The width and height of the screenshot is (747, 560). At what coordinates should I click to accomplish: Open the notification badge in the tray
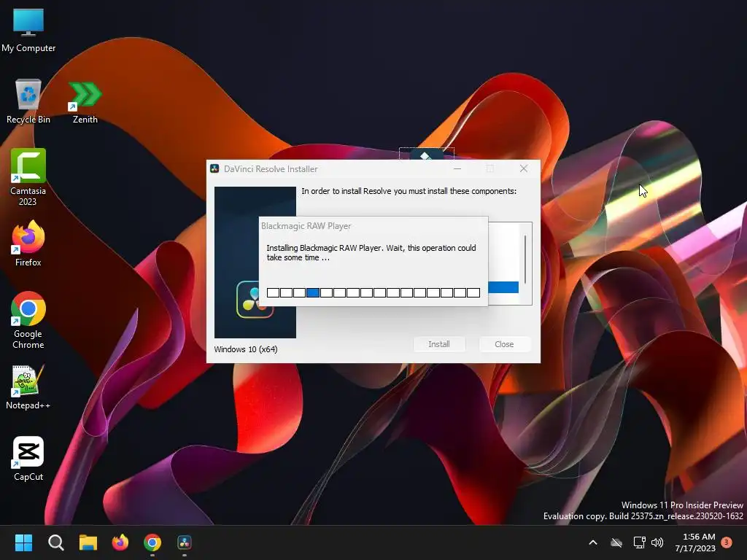[x=727, y=542]
